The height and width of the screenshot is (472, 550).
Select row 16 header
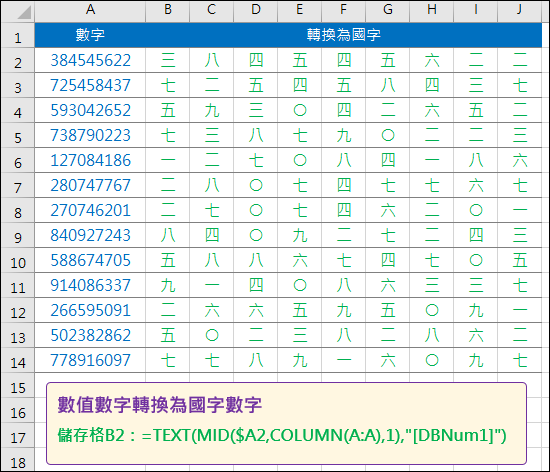click(18, 411)
